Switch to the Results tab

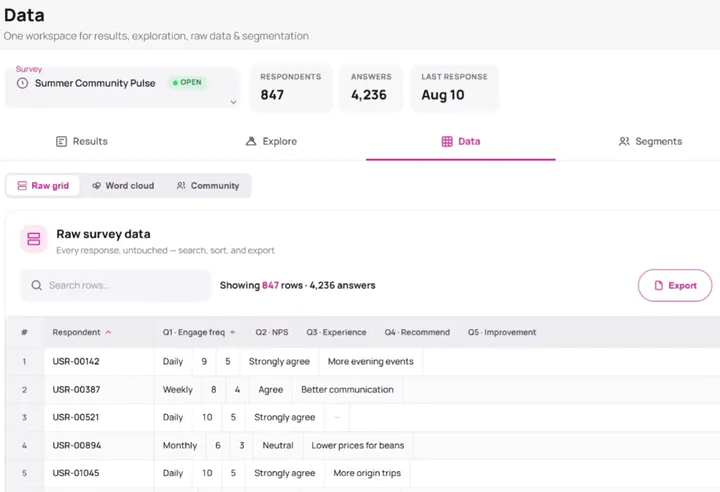click(x=82, y=141)
